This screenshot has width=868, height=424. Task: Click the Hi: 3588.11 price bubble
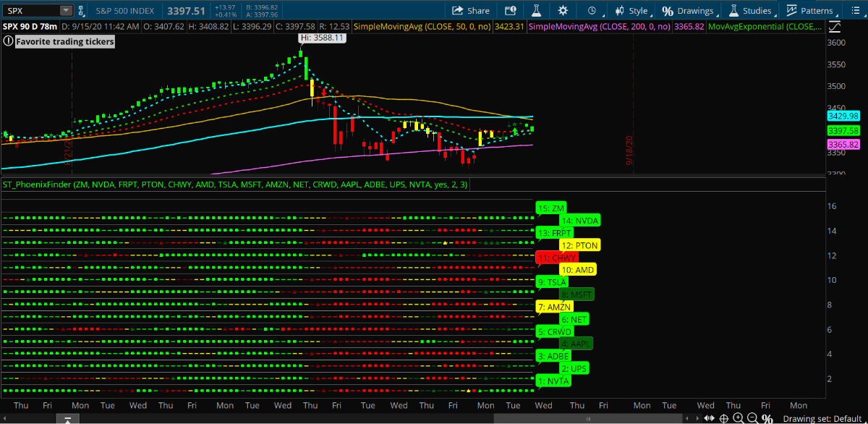pyautogui.click(x=323, y=38)
